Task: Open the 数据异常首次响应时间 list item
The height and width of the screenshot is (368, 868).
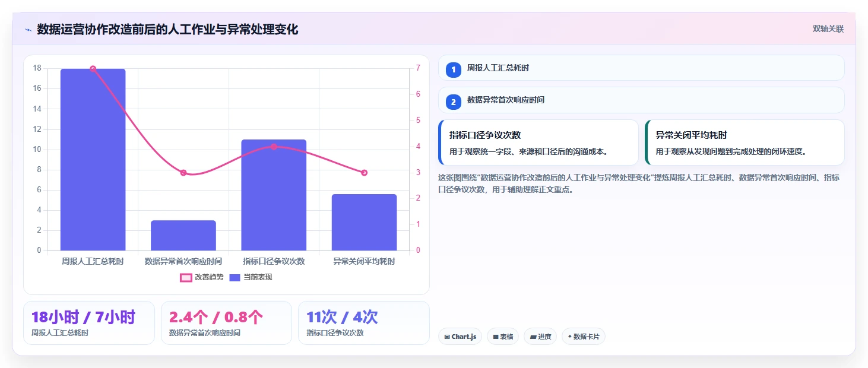Action: (641, 100)
